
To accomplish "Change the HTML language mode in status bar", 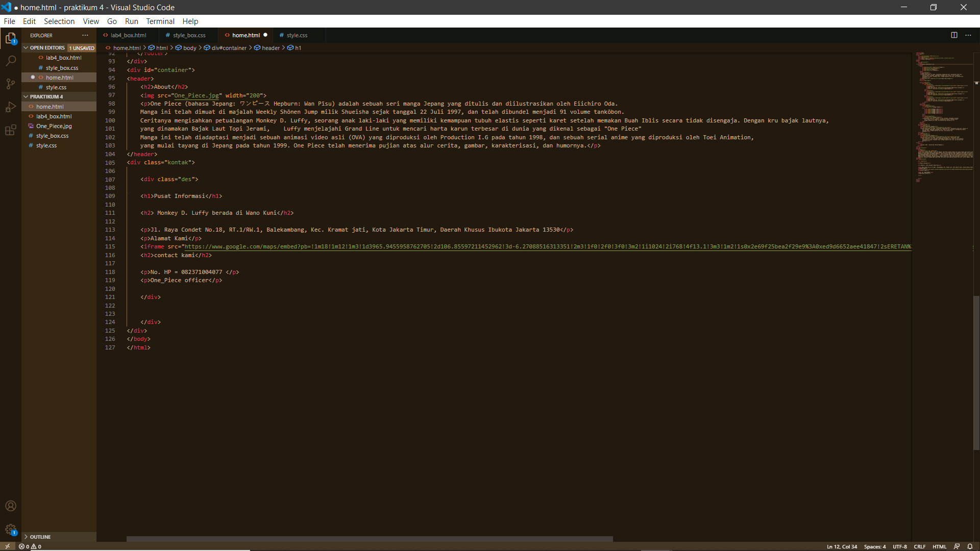I will click(x=939, y=546).
